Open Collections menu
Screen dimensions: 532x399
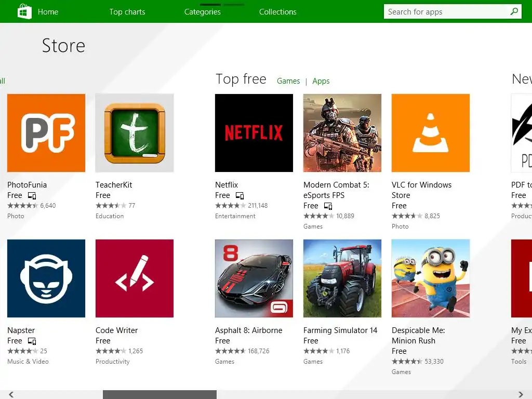click(278, 12)
